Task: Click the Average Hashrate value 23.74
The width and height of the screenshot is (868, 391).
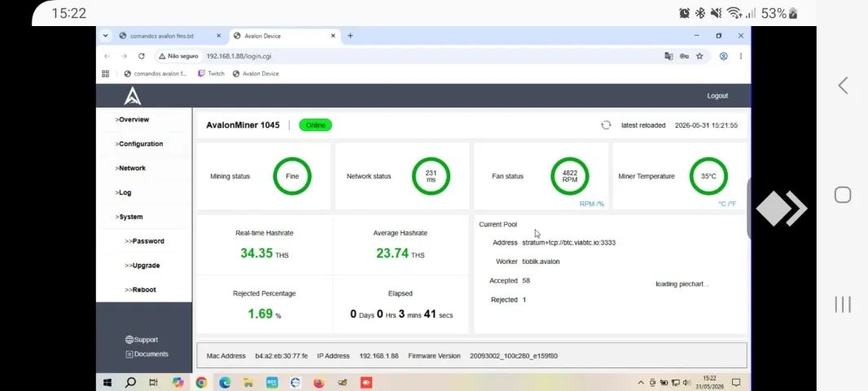Action: tap(392, 253)
